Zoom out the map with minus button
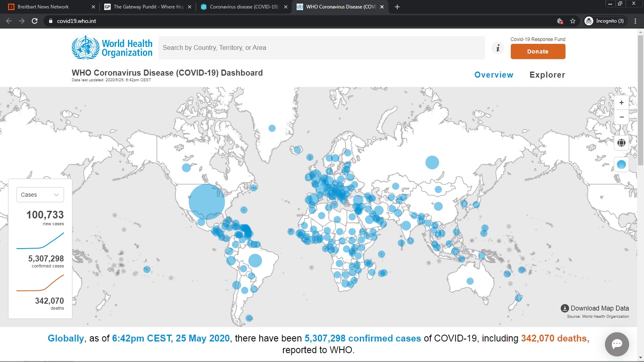 (x=621, y=117)
